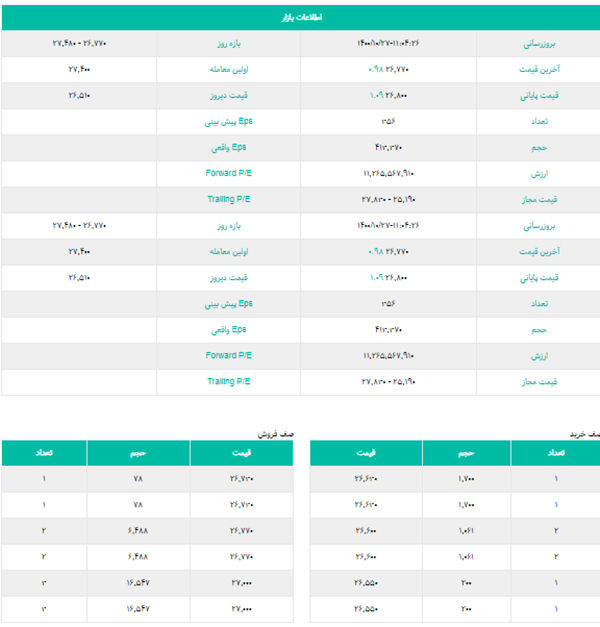Open the second Forward P/E label
Screen dimensions: 600x627
tap(229, 355)
